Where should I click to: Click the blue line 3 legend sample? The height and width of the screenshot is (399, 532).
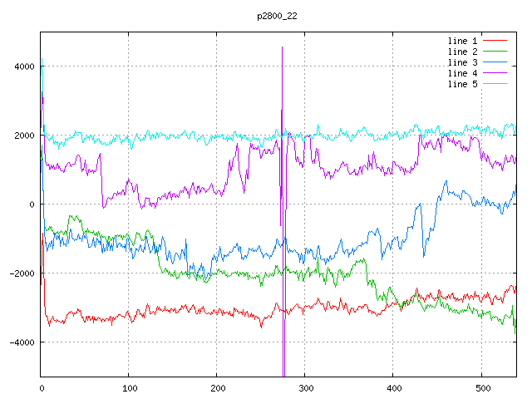(495, 62)
